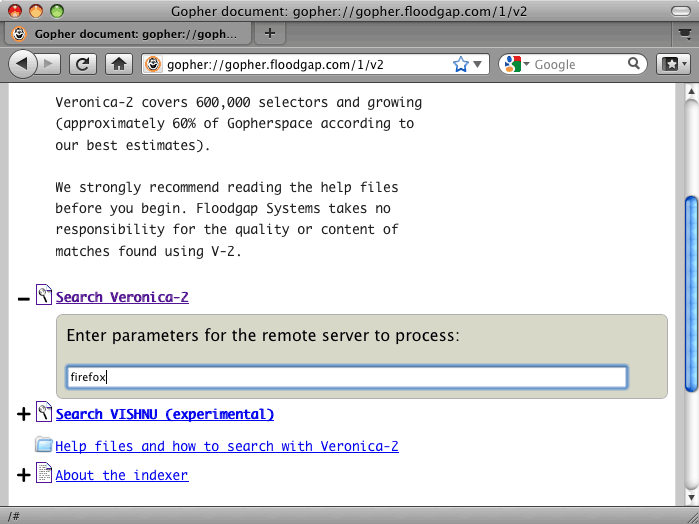
Task: Bookmark this page with the star
Action: [460, 64]
